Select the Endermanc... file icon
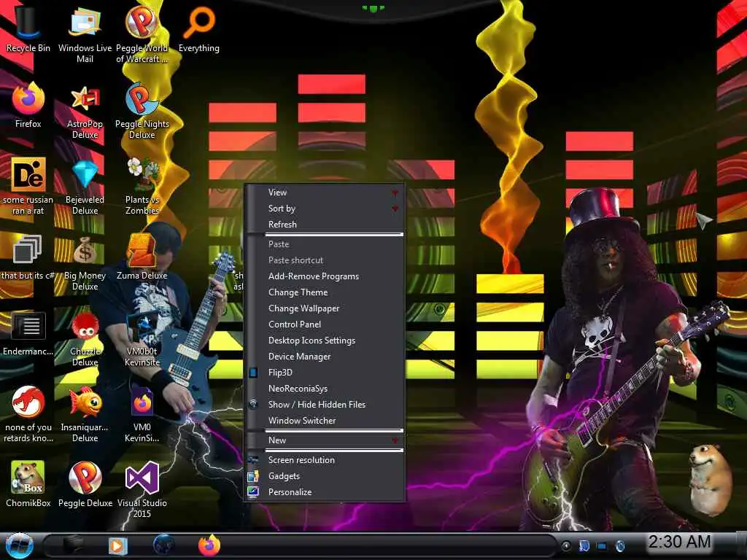Image resolution: width=747 pixels, height=560 pixels. coord(28,333)
